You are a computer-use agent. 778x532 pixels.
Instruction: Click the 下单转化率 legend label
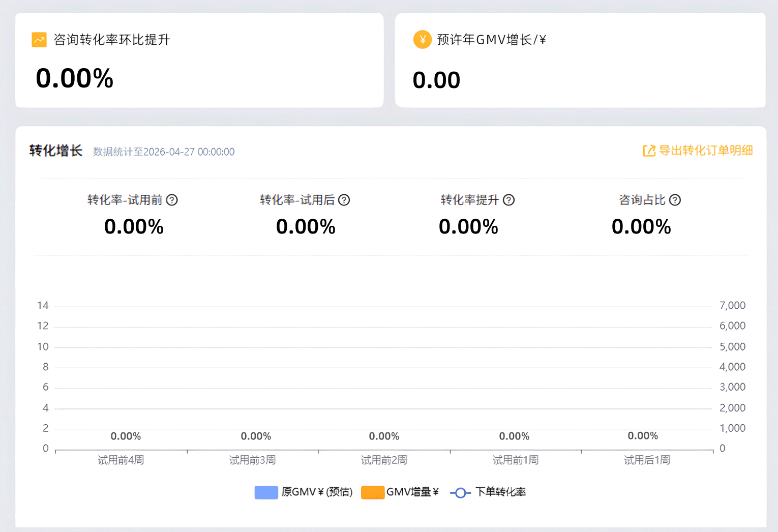(x=501, y=492)
